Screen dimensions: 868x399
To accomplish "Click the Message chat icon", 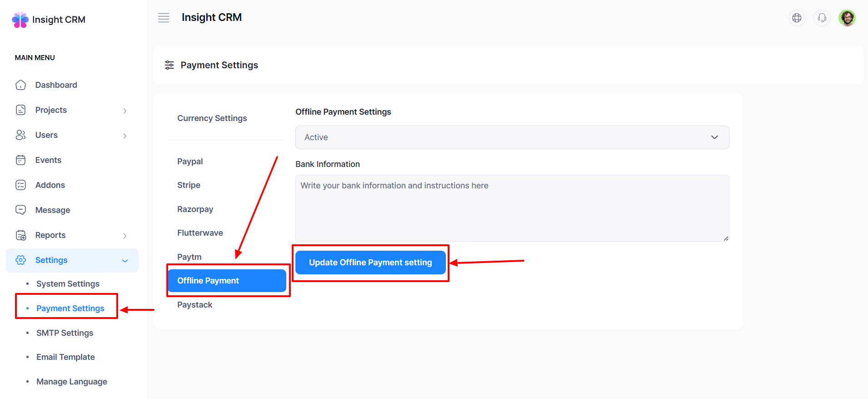I will 21,210.
